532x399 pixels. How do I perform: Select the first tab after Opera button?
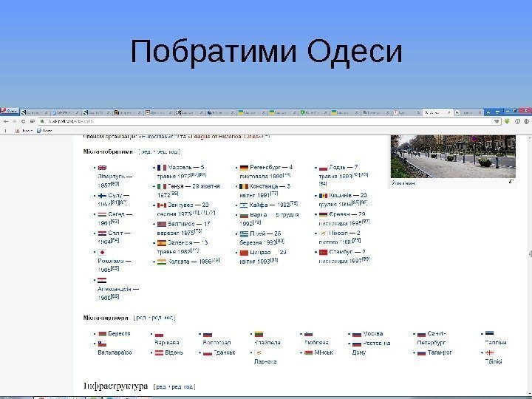[x=35, y=112]
